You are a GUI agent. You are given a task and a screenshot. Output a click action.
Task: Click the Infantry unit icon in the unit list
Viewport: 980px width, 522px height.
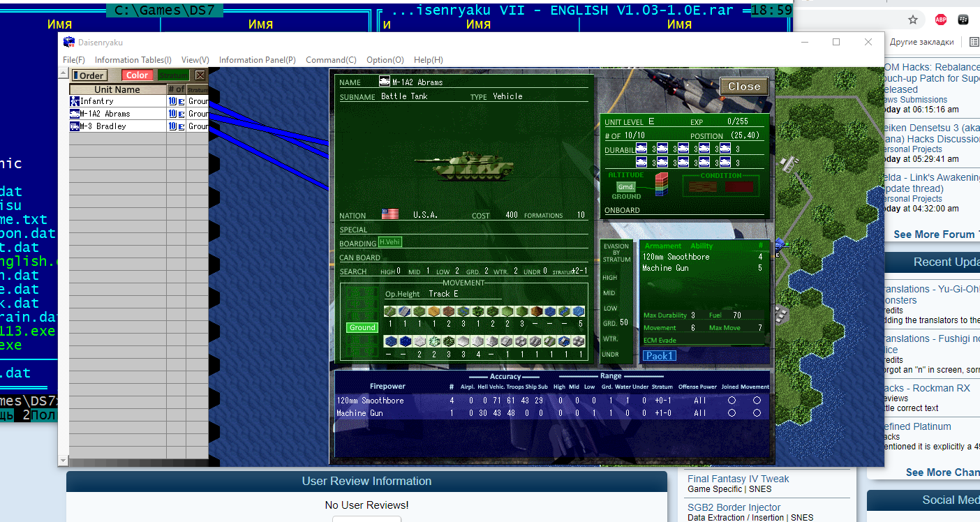click(75, 101)
